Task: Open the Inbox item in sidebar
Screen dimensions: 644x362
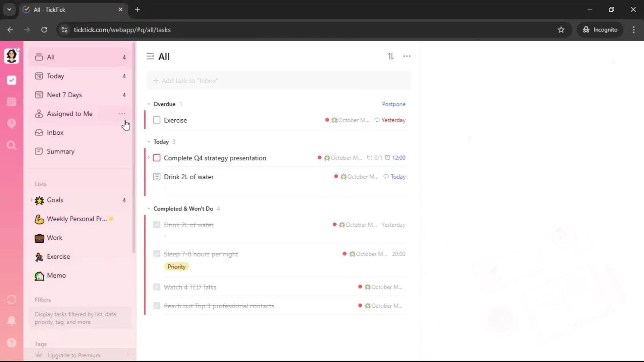Action: click(55, 132)
